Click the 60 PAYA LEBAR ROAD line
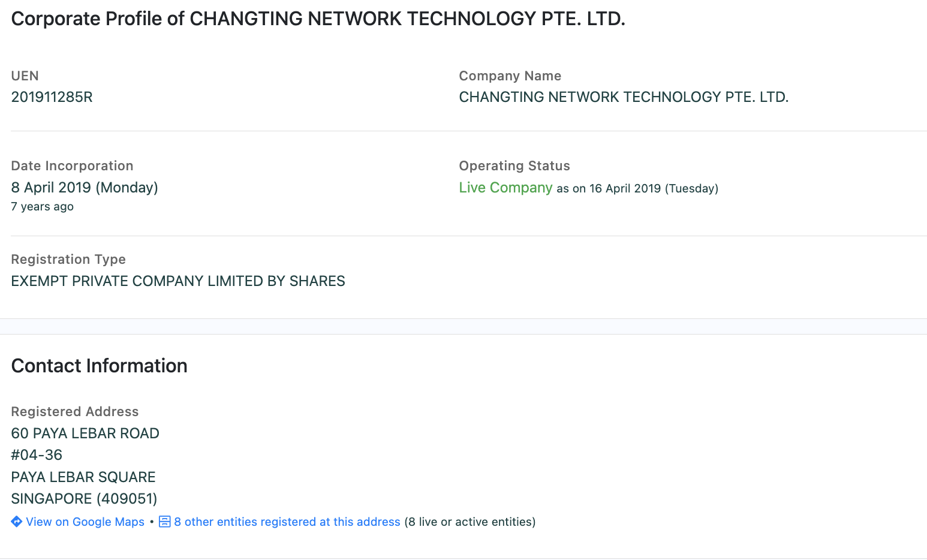This screenshot has width=927, height=560. pos(85,433)
